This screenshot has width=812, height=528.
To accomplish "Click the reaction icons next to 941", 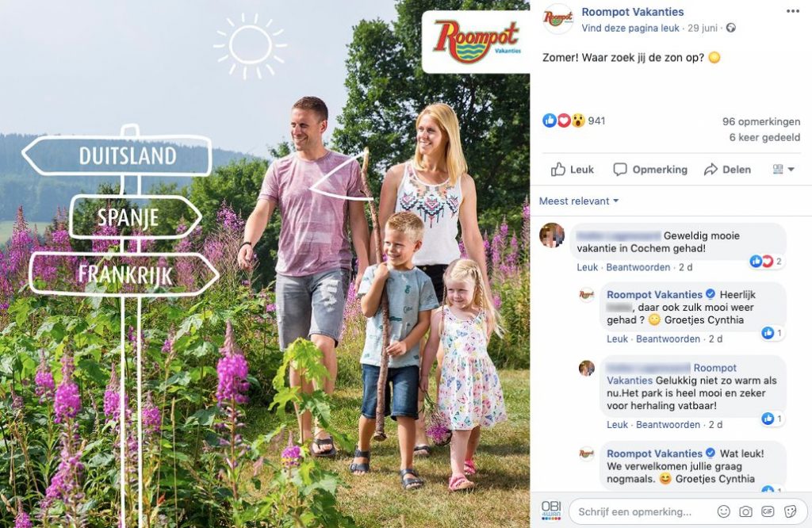I will pos(564,121).
